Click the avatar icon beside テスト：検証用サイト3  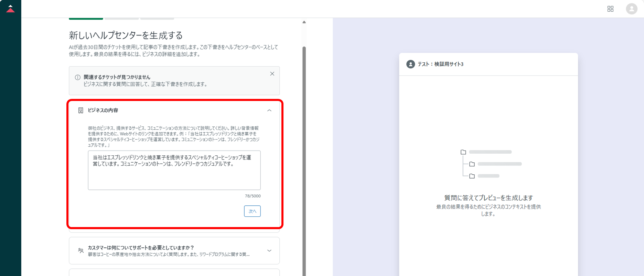tap(410, 64)
